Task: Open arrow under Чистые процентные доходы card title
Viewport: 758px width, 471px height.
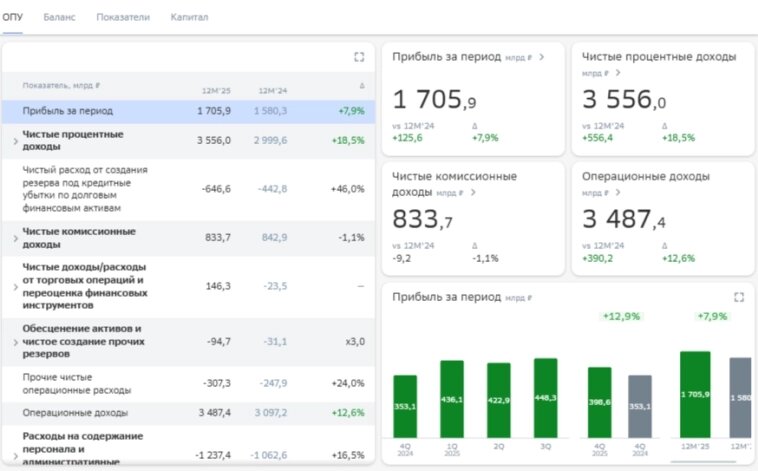Action: 618,73
